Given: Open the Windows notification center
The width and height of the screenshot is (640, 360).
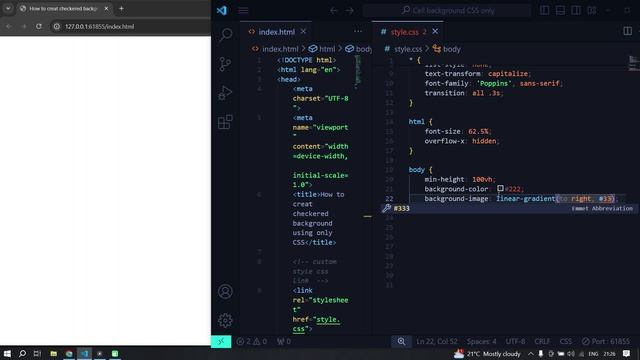Looking at the screenshot, I should [x=627, y=353].
